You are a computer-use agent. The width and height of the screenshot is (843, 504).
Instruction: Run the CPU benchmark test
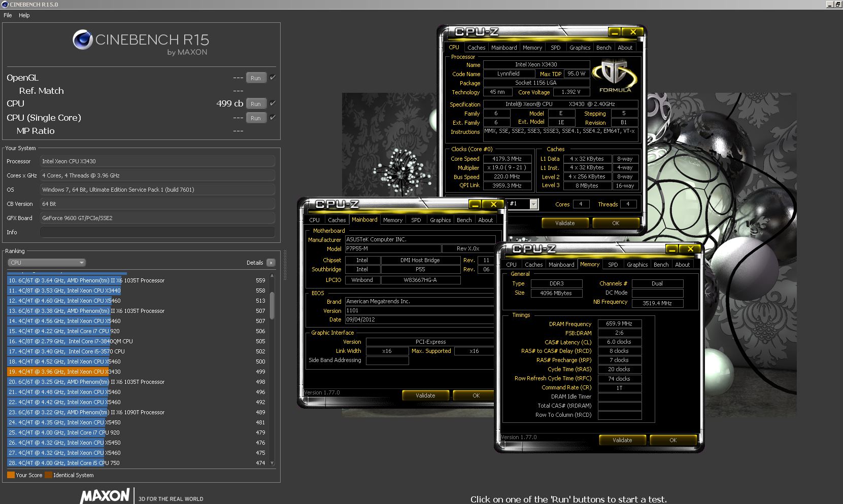tap(256, 104)
